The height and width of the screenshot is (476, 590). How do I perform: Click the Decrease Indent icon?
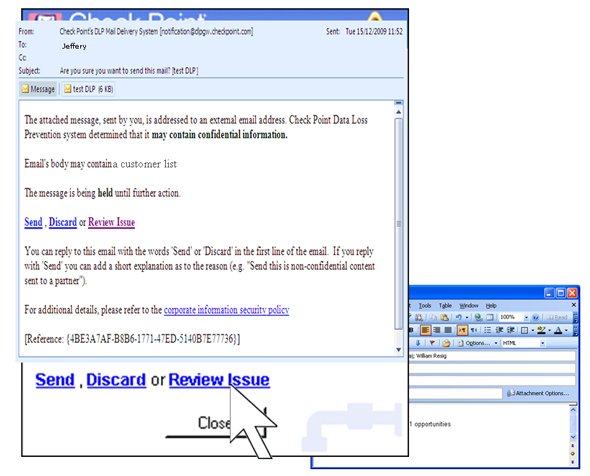[500, 330]
